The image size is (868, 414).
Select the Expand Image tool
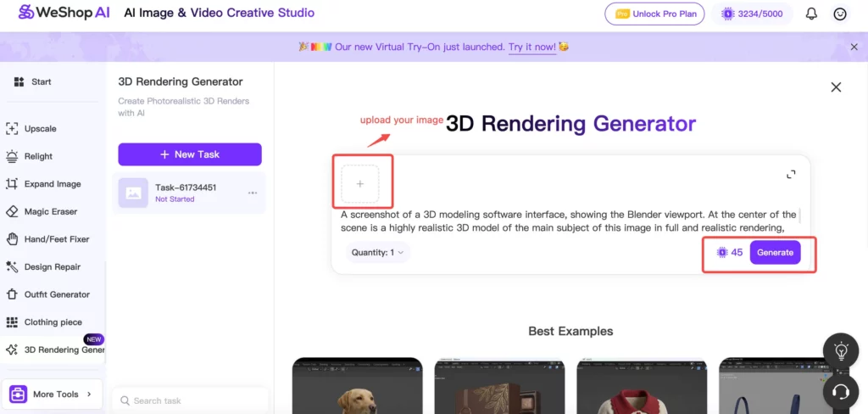[x=43, y=184]
